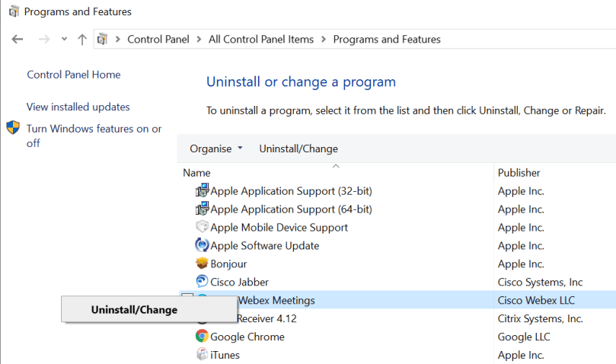Click the Apple Mobile Device Support icon
The height and width of the screenshot is (364, 616).
point(203,228)
